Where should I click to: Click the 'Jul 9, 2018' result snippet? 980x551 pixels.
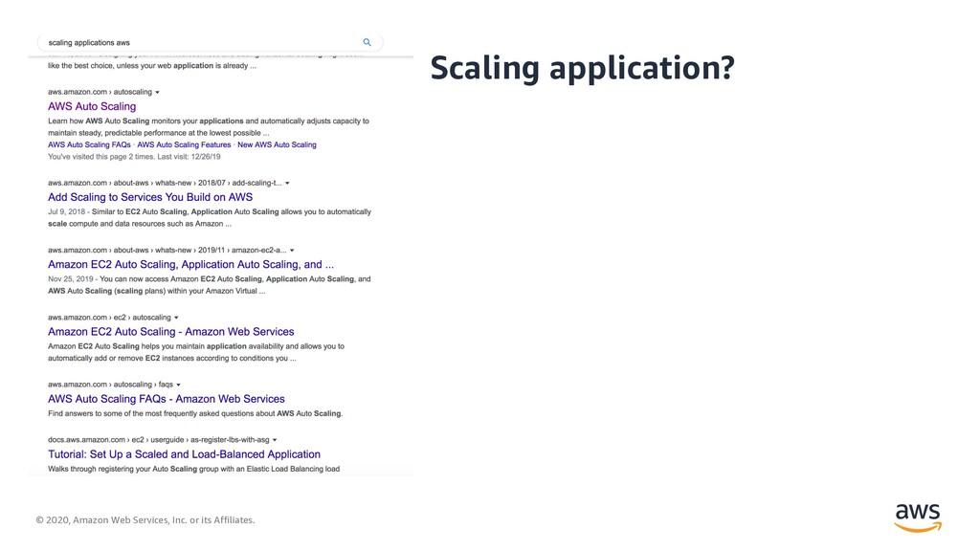[210, 217]
